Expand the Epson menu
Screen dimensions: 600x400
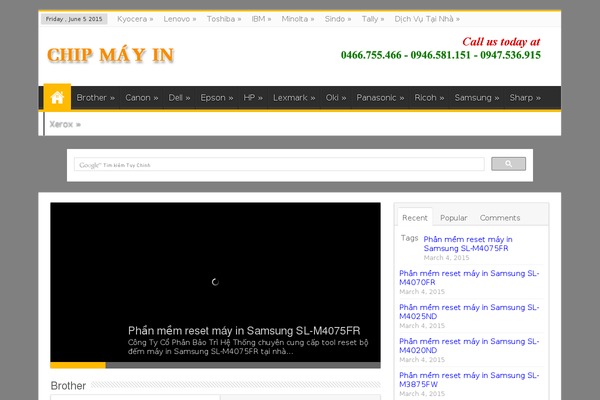pos(217,98)
